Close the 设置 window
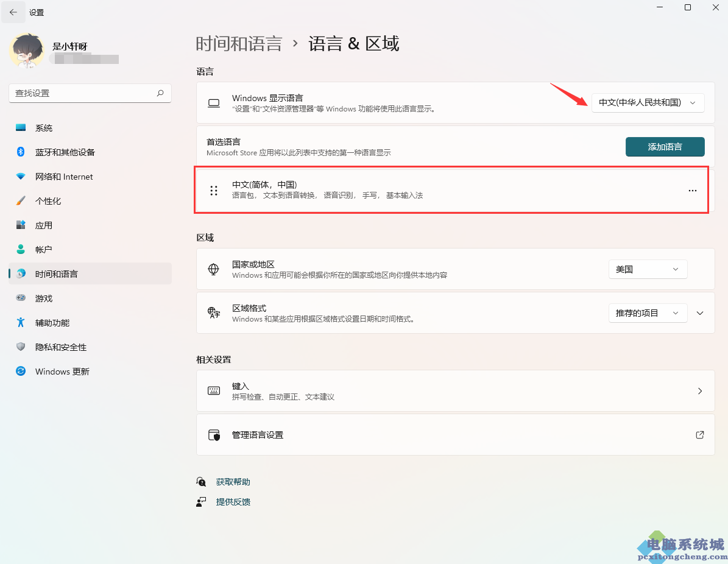Viewport: 728px width, 564px height. pos(715,7)
